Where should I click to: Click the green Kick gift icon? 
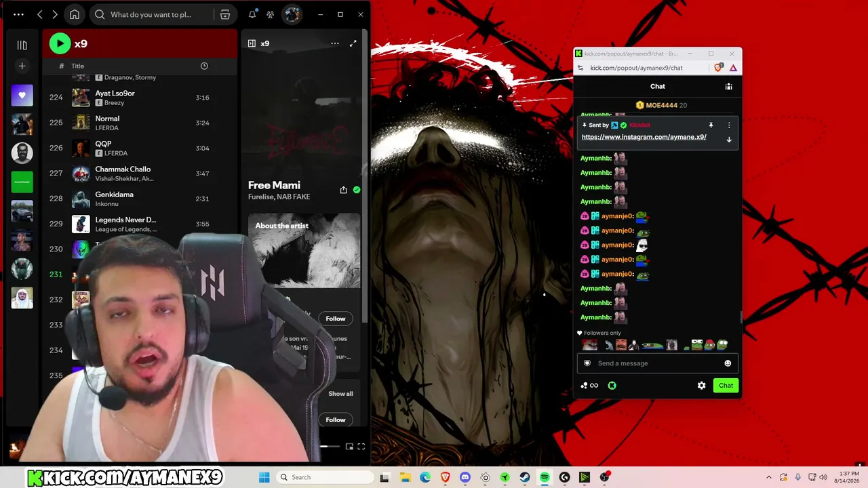(612, 386)
